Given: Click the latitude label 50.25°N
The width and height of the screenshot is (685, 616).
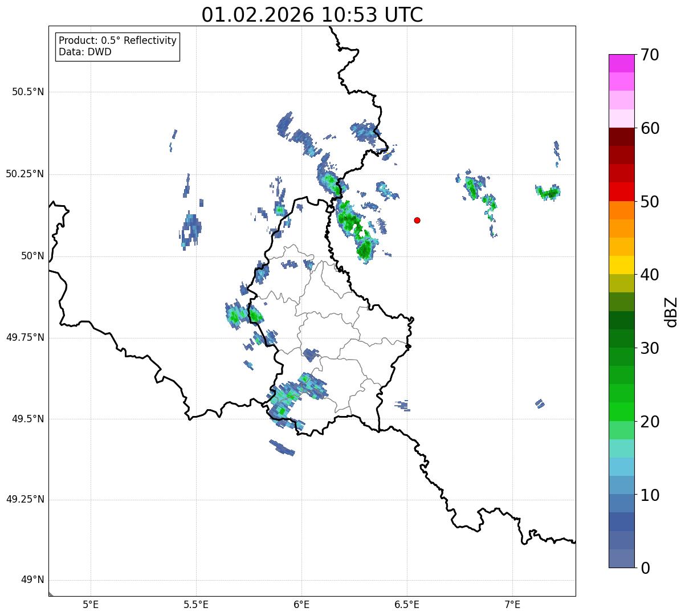Looking at the screenshot, I should pyautogui.click(x=25, y=174).
